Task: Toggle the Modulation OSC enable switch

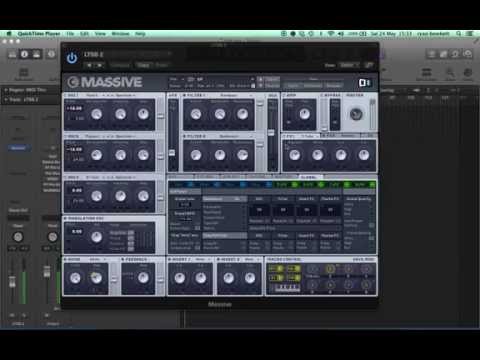Action: pyautogui.click(x=66, y=218)
